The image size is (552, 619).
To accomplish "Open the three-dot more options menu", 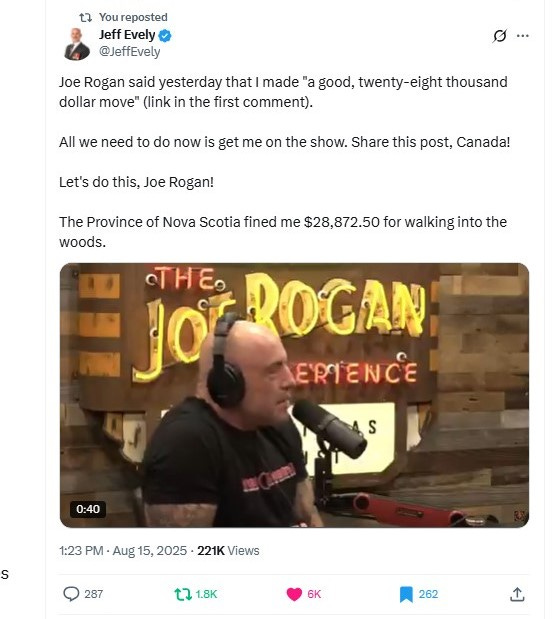I will coord(522,36).
